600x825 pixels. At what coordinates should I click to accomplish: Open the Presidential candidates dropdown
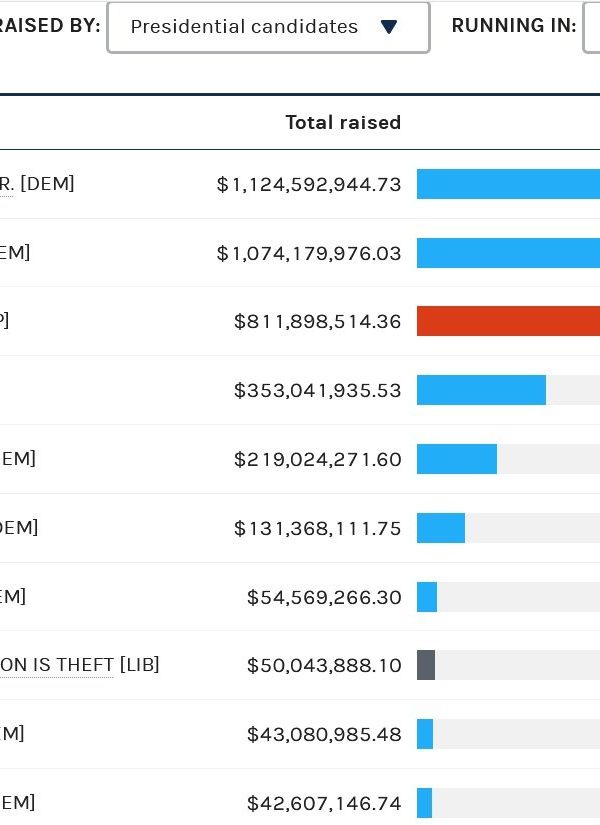[268, 27]
